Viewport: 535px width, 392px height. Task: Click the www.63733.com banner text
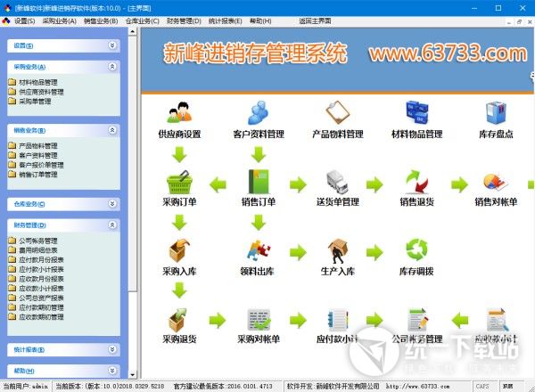[x=448, y=53]
